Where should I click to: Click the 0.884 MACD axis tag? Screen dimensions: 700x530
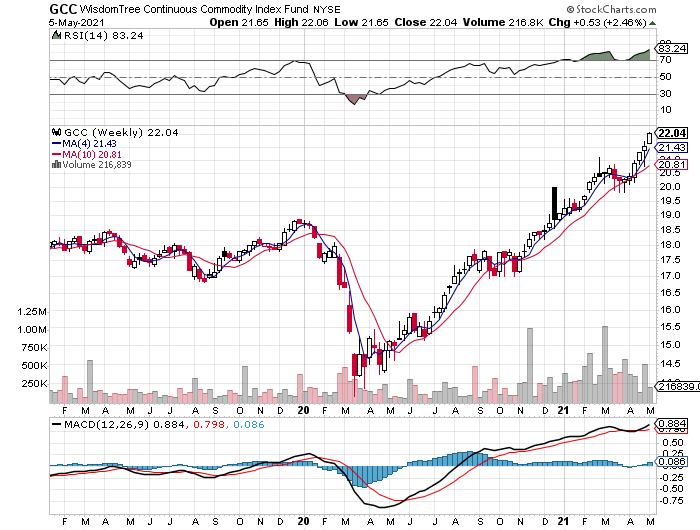point(672,423)
